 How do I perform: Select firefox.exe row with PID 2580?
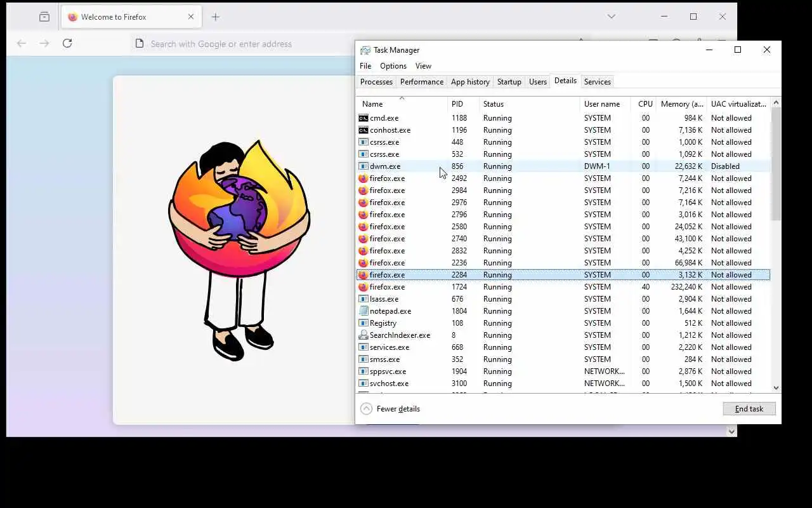(x=563, y=227)
